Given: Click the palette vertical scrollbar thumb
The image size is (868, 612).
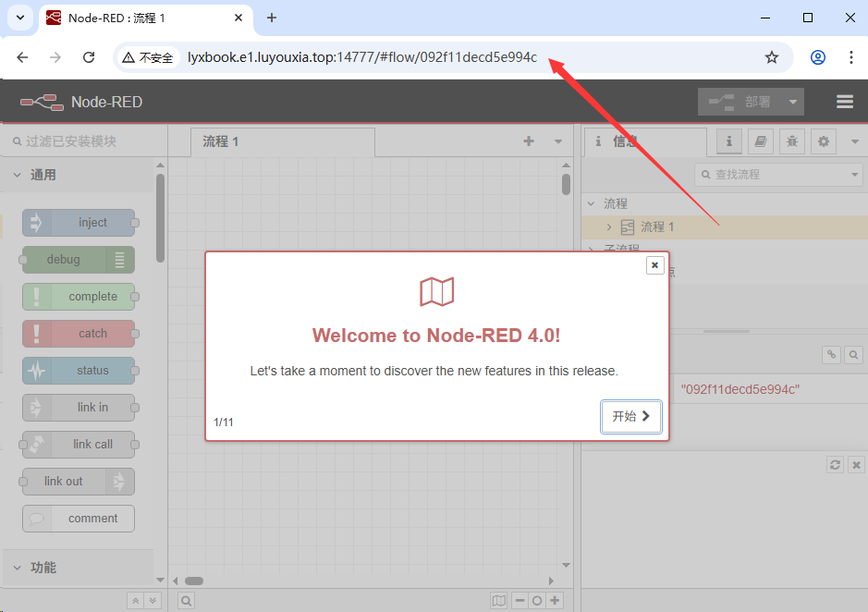Looking at the screenshot, I should click(x=160, y=218).
